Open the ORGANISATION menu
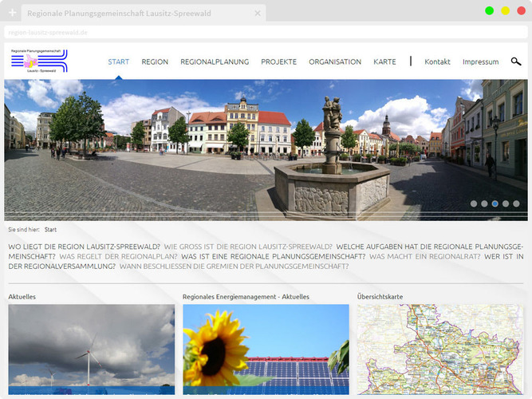 click(x=335, y=61)
